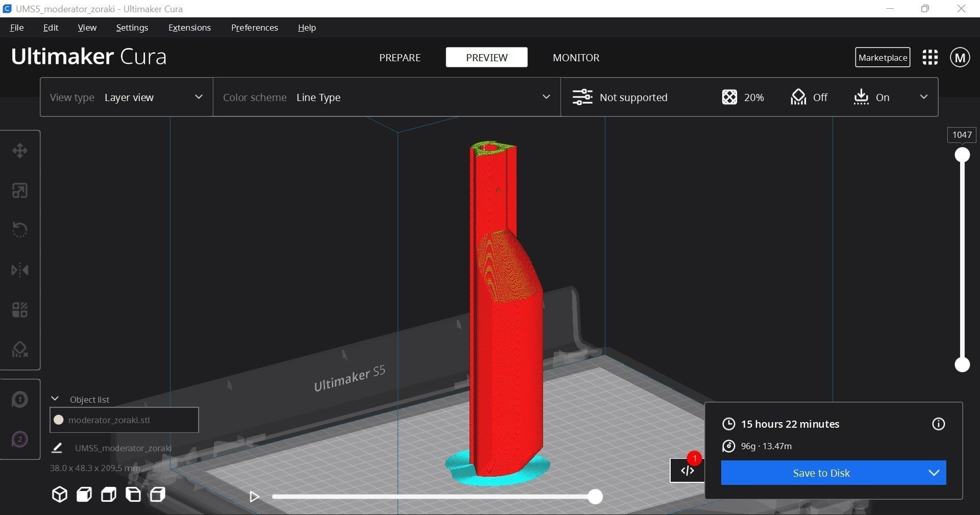Open the Color scheme Line Type dropdown
Viewport: 980px width, 515px height.
click(x=387, y=97)
